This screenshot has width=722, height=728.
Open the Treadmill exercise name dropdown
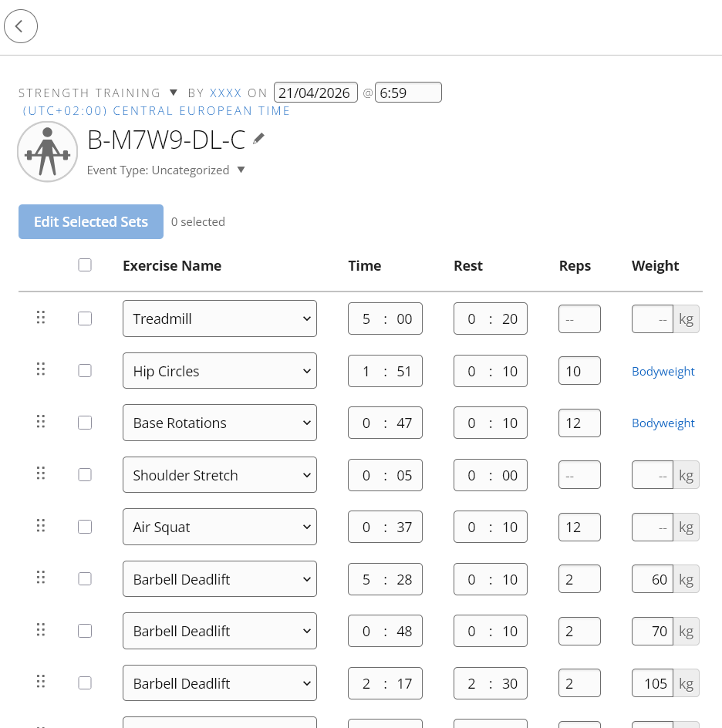pos(220,318)
